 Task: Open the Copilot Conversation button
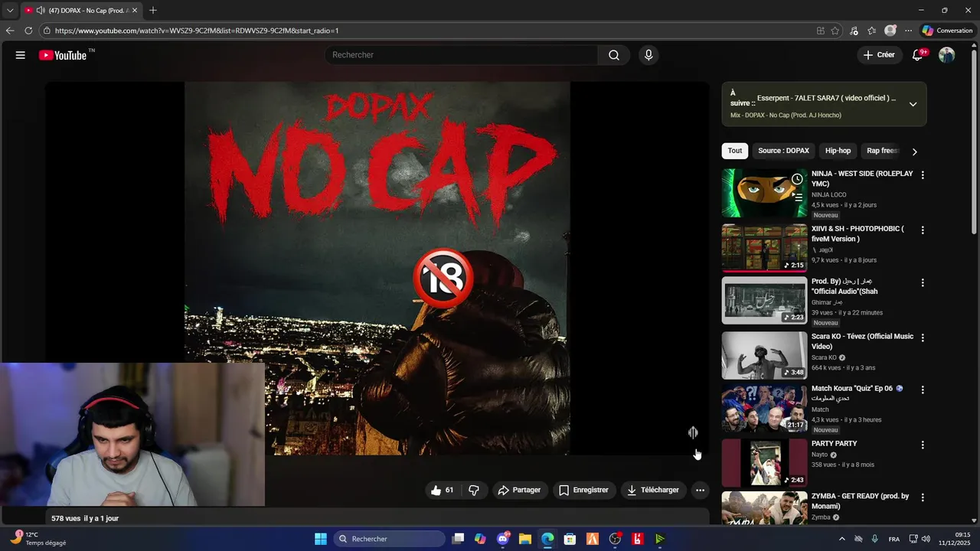point(947,31)
